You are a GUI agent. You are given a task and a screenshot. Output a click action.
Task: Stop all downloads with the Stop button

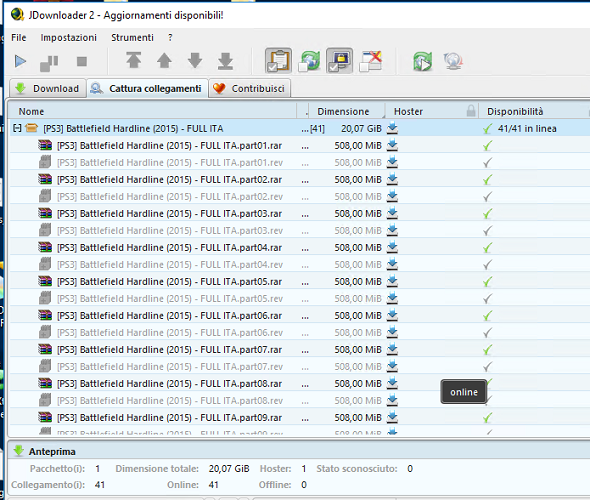[82, 61]
